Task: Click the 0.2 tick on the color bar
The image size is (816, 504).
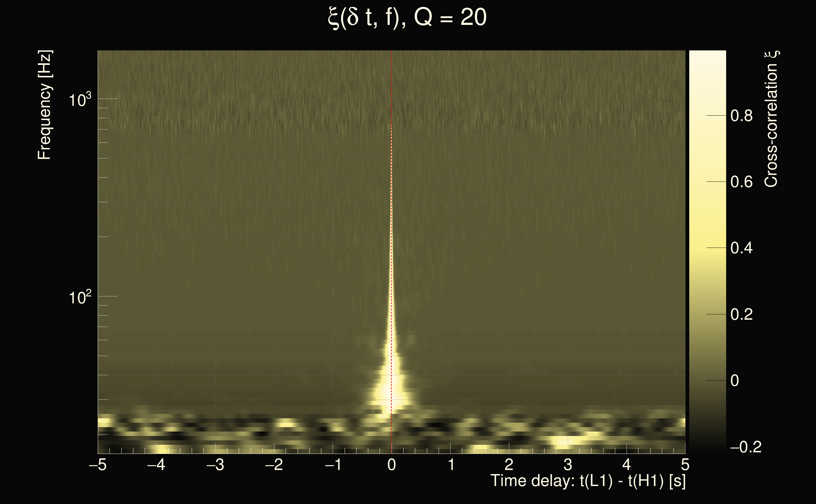Action: pos(741,314)
